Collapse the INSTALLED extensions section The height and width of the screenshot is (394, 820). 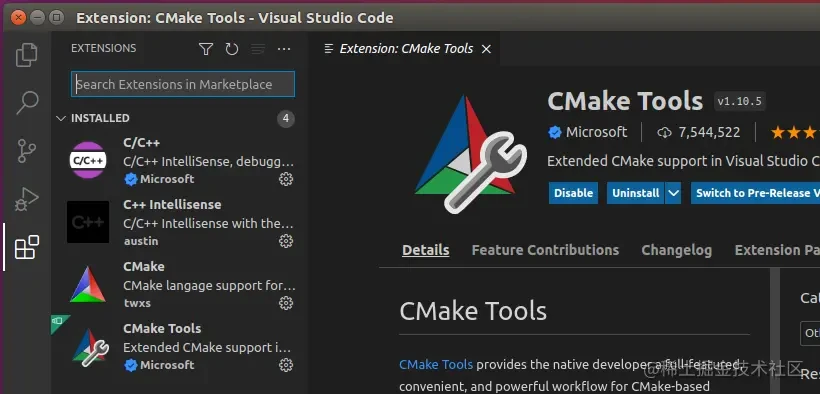61,118
